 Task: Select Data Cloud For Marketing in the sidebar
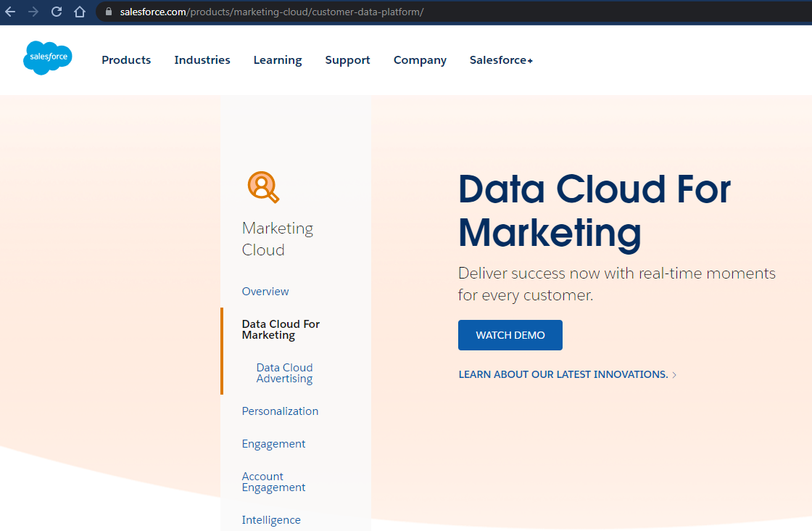[281, 329]
